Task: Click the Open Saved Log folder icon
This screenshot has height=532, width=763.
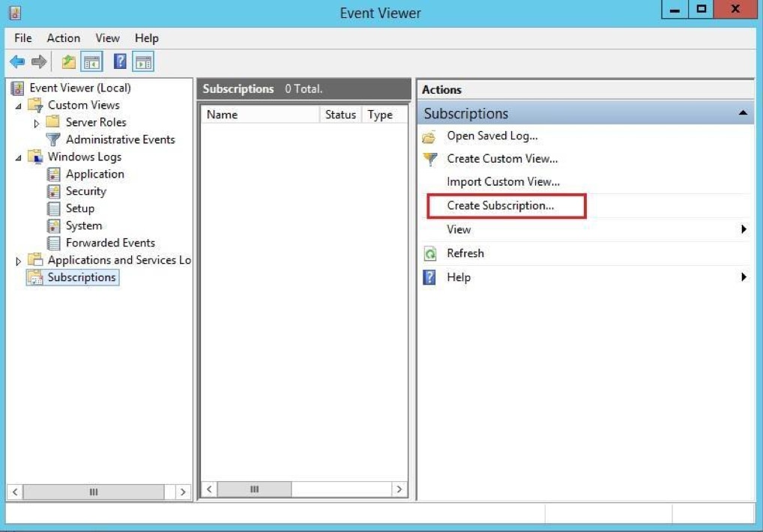Action: click(429, 137)
